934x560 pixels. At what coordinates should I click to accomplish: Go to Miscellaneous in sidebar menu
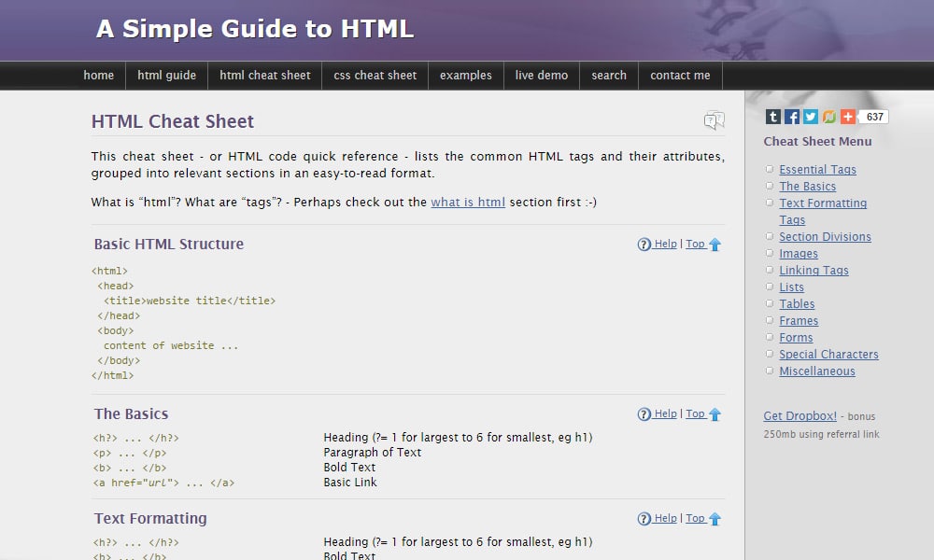pos(817,371)
